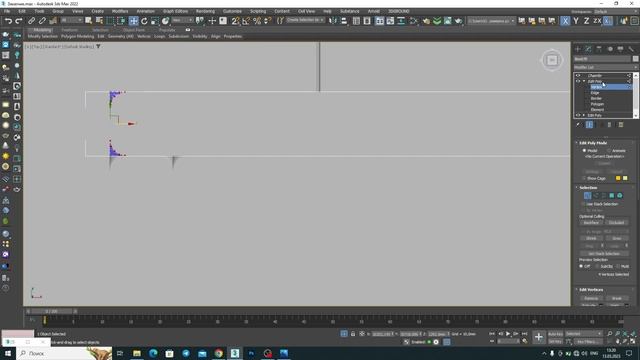Click the Grow selection button
640x360 pixels.
click(x=616, y=238)
